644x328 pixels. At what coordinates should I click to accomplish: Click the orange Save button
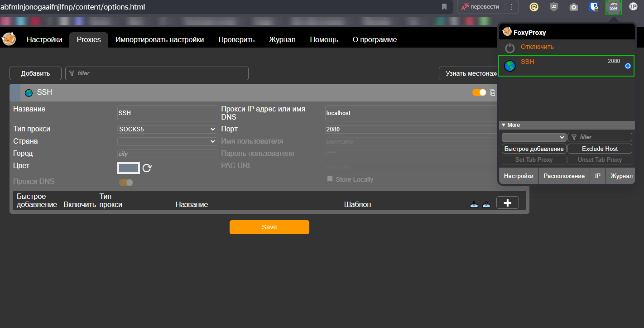269,227
